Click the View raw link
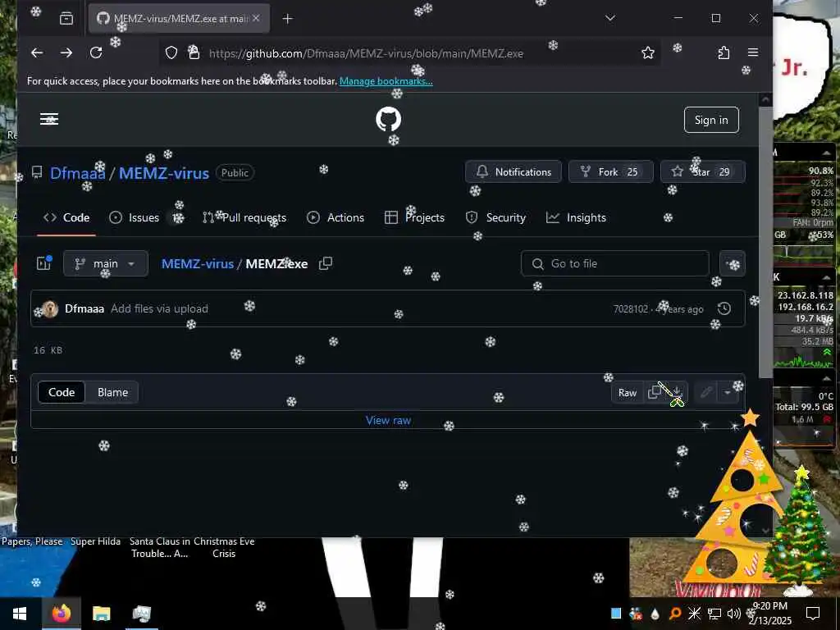The image size is (840, 630). pos(388,421)
